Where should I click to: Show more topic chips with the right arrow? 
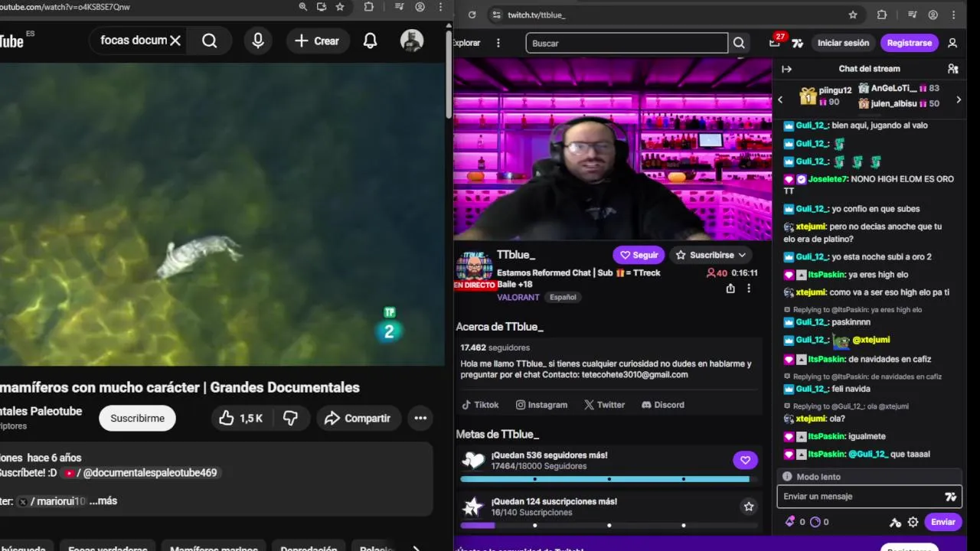point(416,548)
